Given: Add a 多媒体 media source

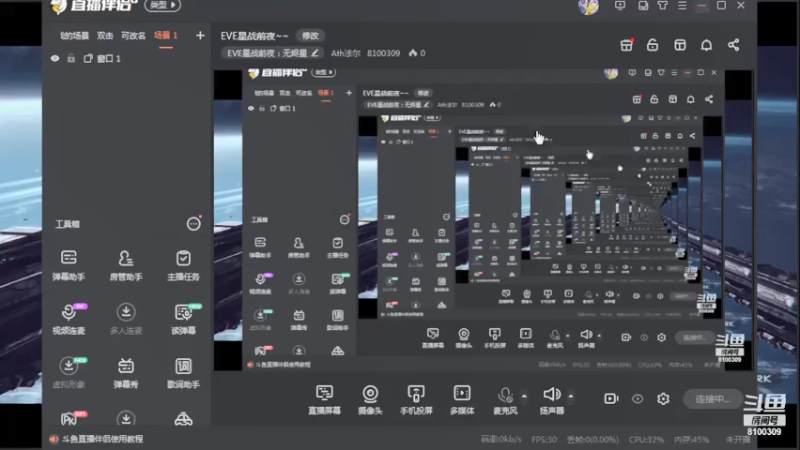Looking at the screenshot, I should click(x=462, y=399).
